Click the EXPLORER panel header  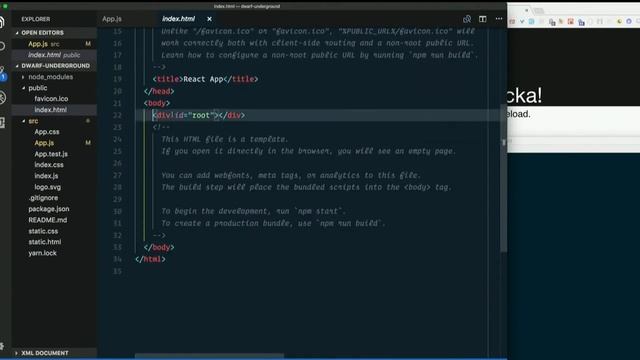[x=36, y=19]
